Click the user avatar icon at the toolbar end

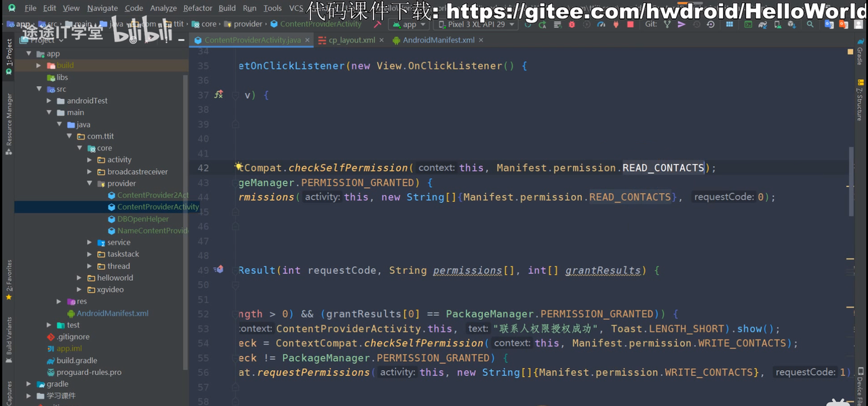point(859,24)
